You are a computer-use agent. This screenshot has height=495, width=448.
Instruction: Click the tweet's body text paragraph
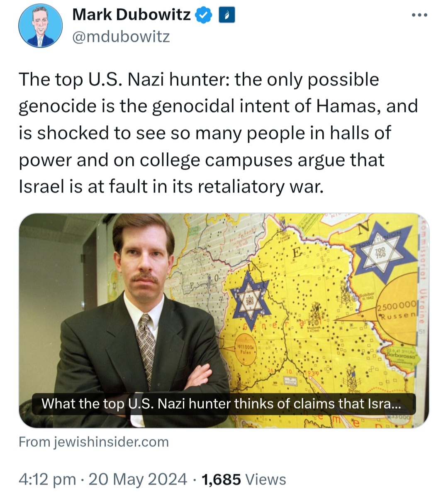(218, 133)
